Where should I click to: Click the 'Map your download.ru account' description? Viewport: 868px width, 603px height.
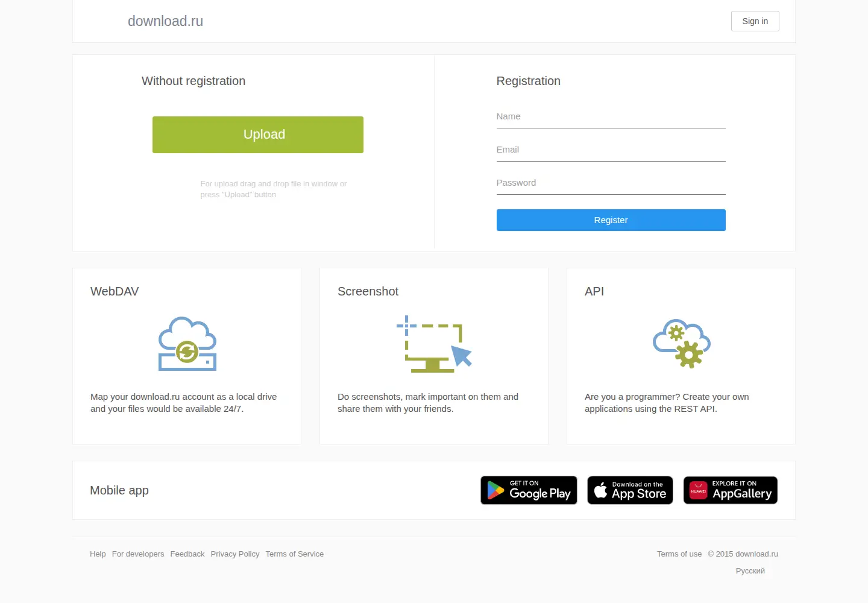click(x=184, y=403)
